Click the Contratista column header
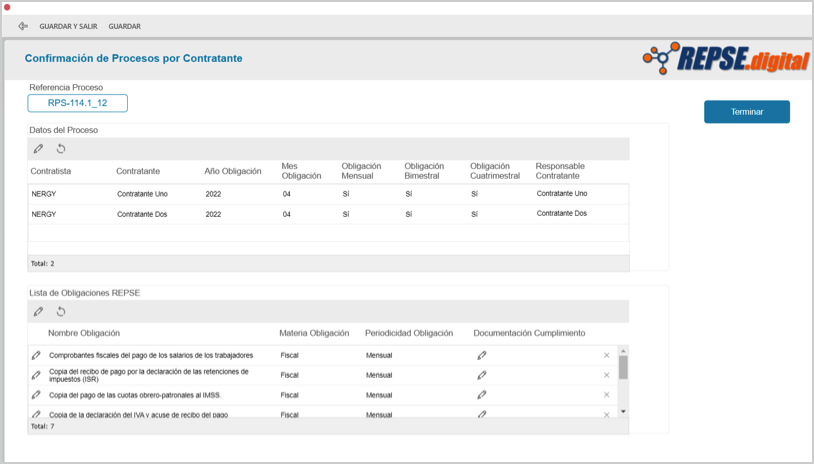This screenshot has width=814, height=464. tap(51, 171)
